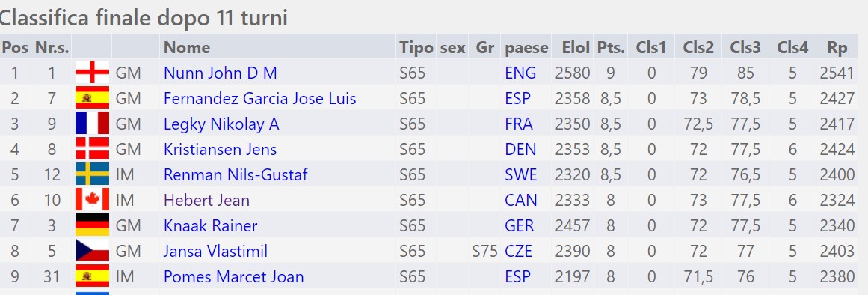
Task: Click the Canadian maple leaf flag
Action: 93,200
